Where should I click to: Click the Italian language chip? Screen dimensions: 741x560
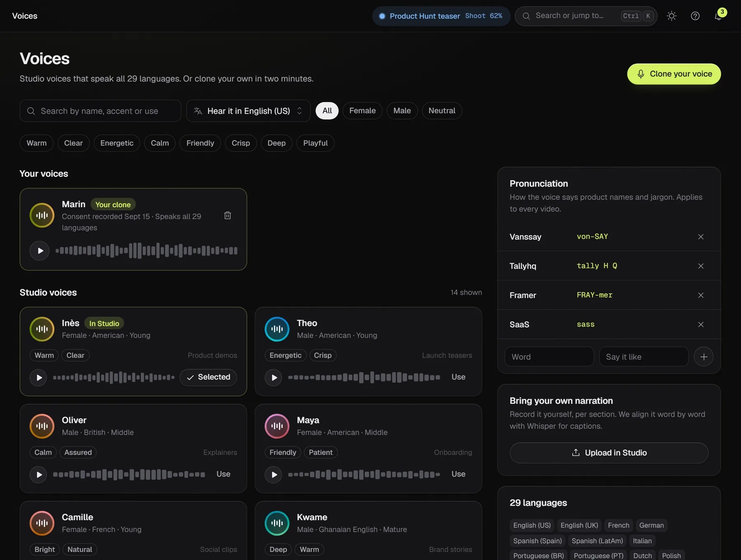(642, 541)
